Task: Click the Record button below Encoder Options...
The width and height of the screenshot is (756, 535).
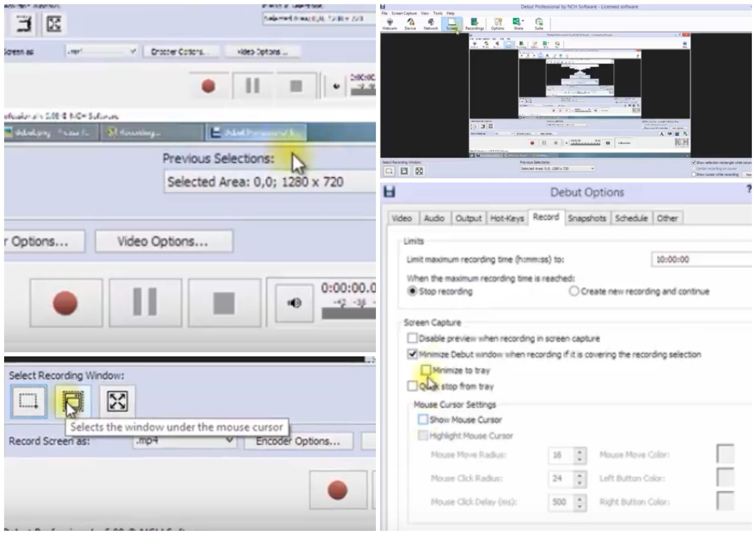Action: click(x=338, y=490)
